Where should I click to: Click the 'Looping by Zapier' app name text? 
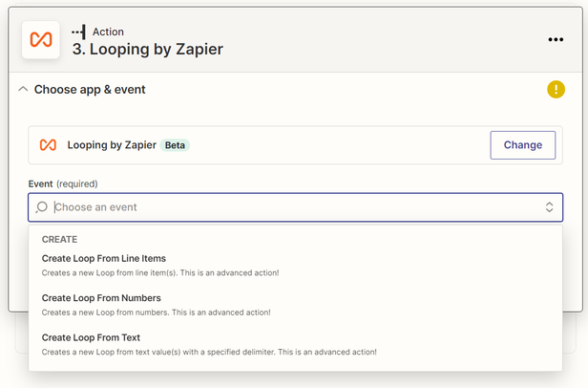click(x=112, y=145)
